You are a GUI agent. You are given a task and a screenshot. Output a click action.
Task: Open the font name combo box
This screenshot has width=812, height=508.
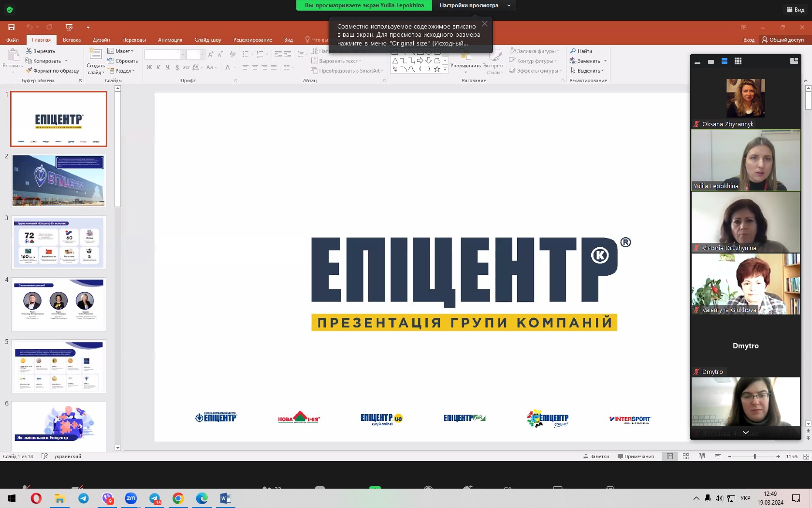[165, 54]
